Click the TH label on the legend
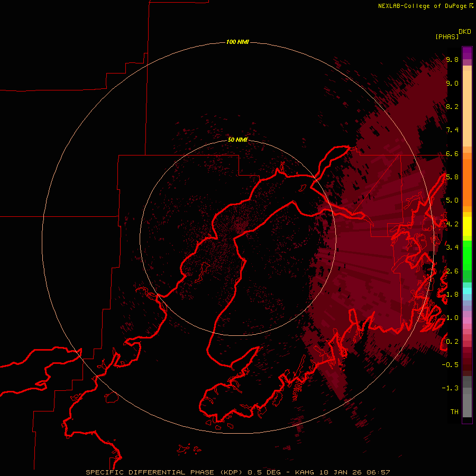476x476 pixels. click(454, 412)
